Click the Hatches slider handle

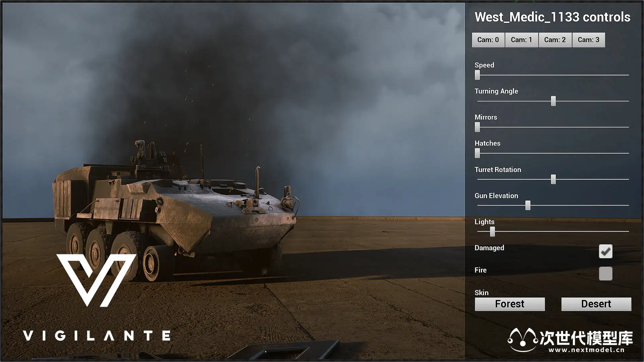click(x=477, y=153)
